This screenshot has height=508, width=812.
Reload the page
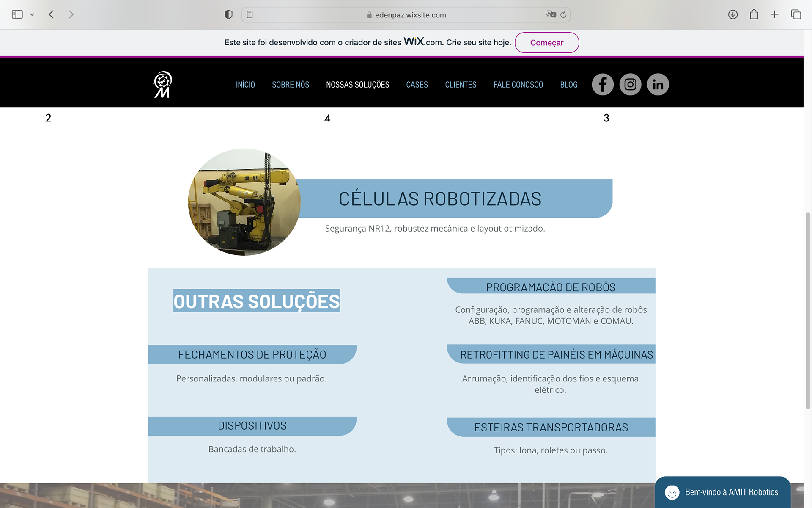point(563,15)
